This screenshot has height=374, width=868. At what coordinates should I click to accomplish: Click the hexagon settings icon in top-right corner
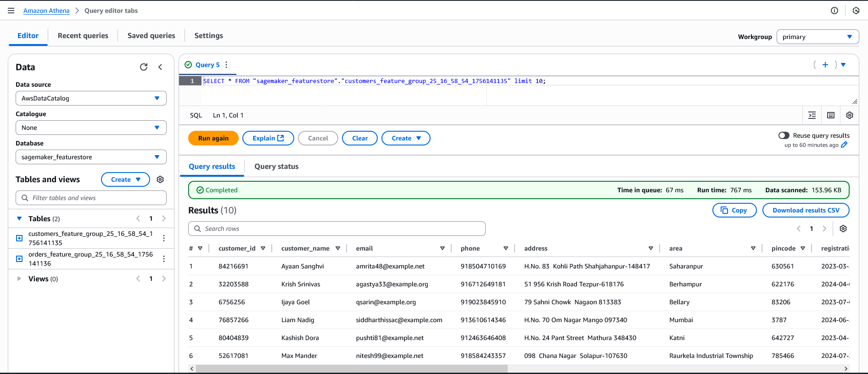(x=856, y=11)
